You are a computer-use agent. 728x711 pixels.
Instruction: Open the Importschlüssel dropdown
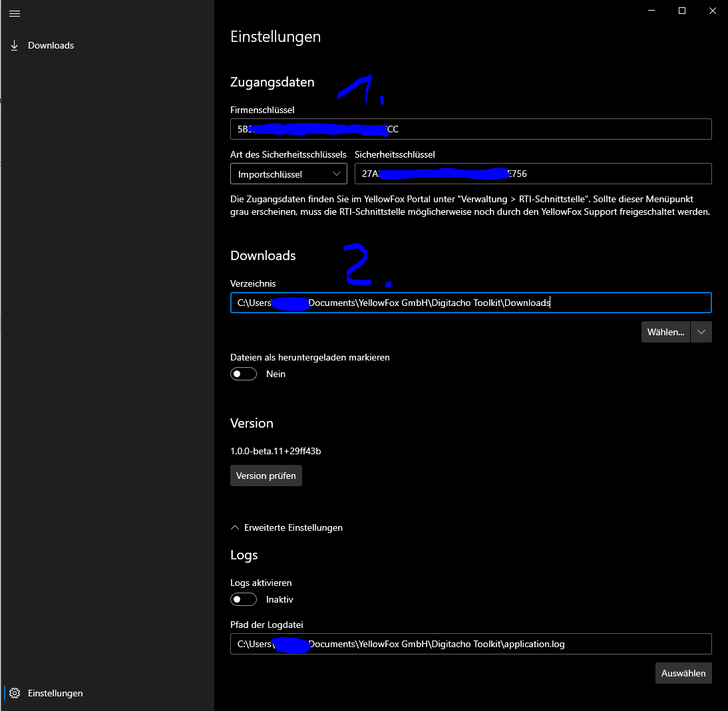tap(288, 174)
